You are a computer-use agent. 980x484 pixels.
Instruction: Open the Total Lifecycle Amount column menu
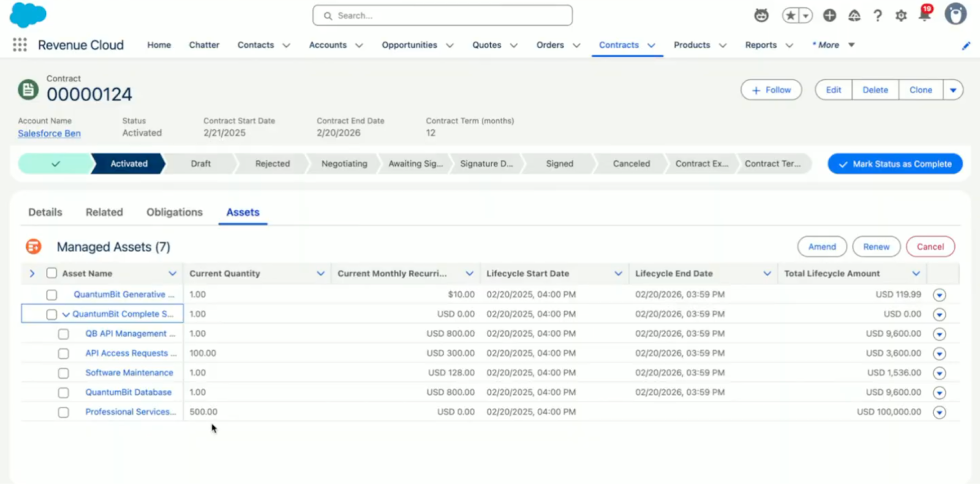pos(916,274)
